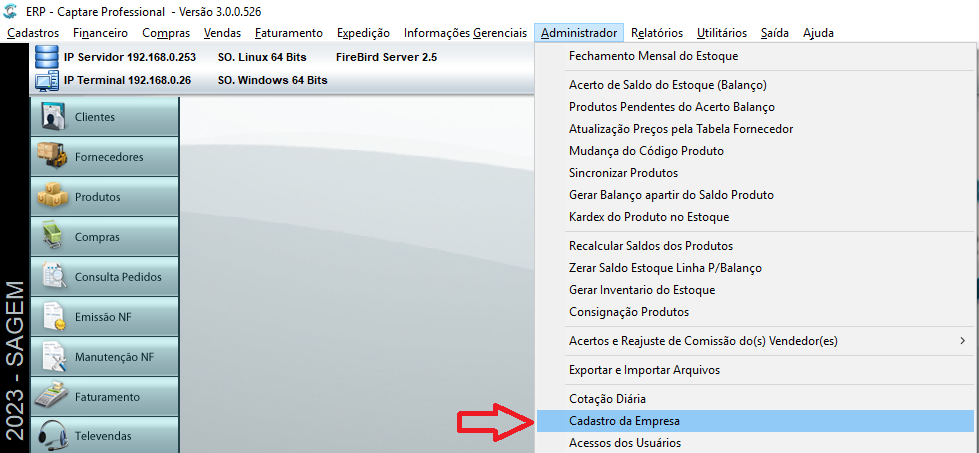Viewport: 979px width, 453px height.
Task: Click the Produtos sidebar button label
Action: (x=97, y=197)
